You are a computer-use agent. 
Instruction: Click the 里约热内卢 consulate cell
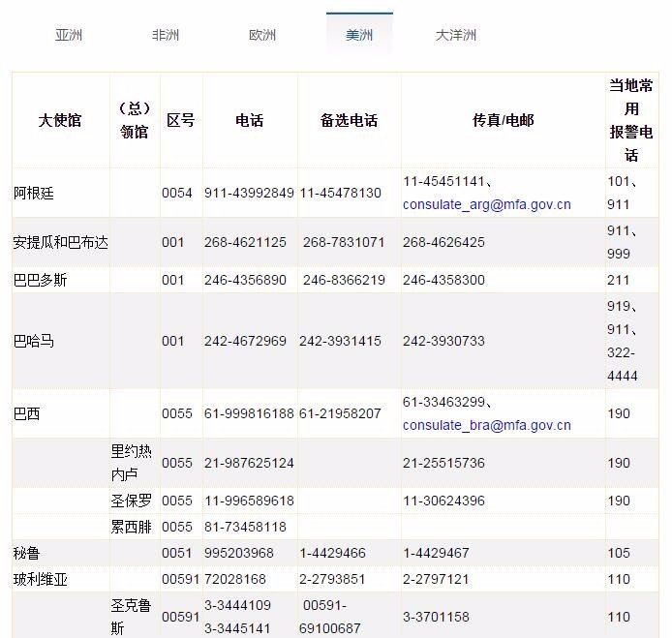[x=134, y=463]
